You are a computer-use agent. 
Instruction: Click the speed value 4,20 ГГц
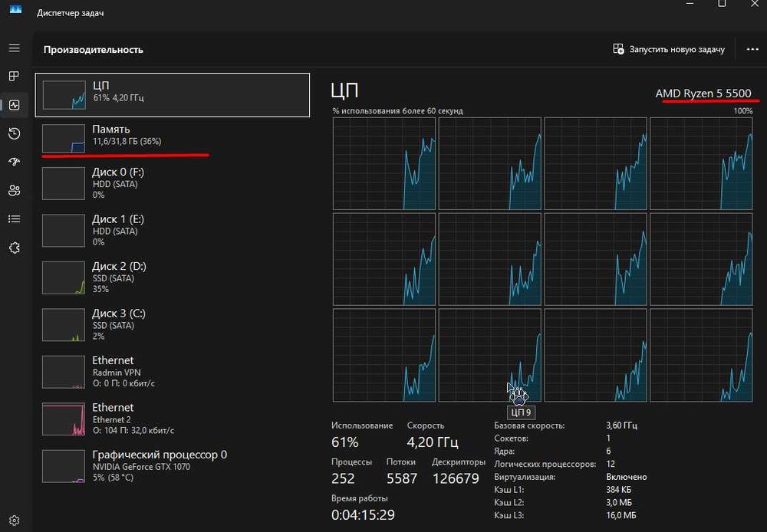click(x=433, y=442)
